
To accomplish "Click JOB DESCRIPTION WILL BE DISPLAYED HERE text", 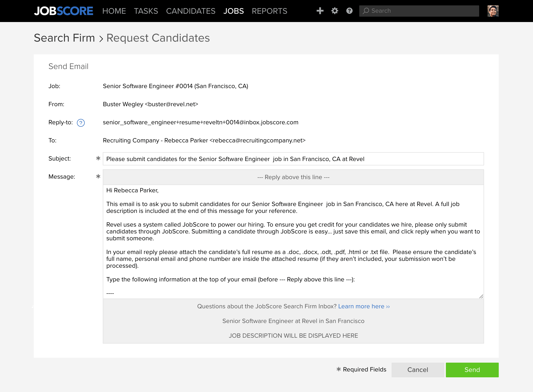I will coord(293,336).
